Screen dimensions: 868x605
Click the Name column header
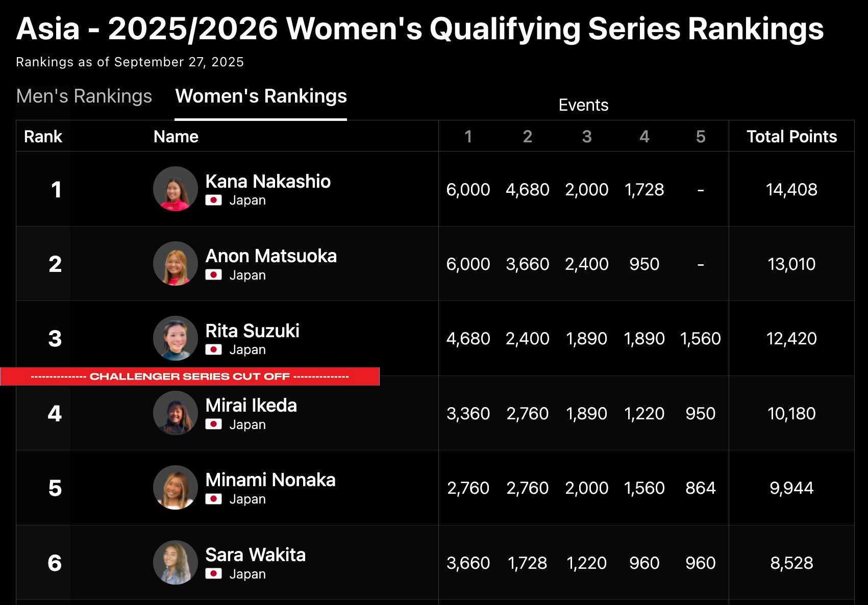click(x=176, y=137)
